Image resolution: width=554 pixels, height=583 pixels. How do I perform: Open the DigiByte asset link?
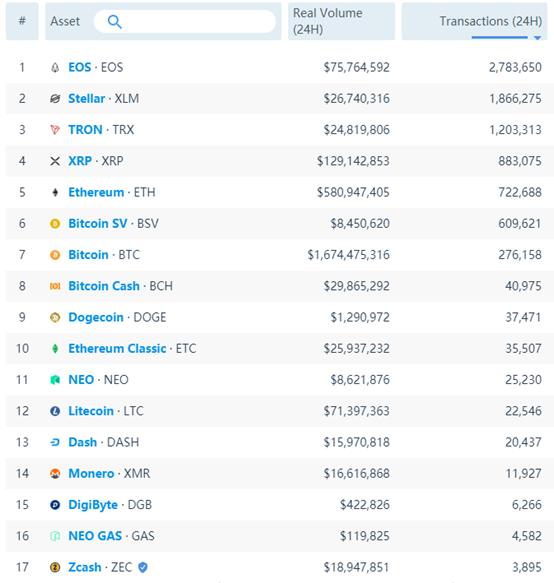[93, 505]
